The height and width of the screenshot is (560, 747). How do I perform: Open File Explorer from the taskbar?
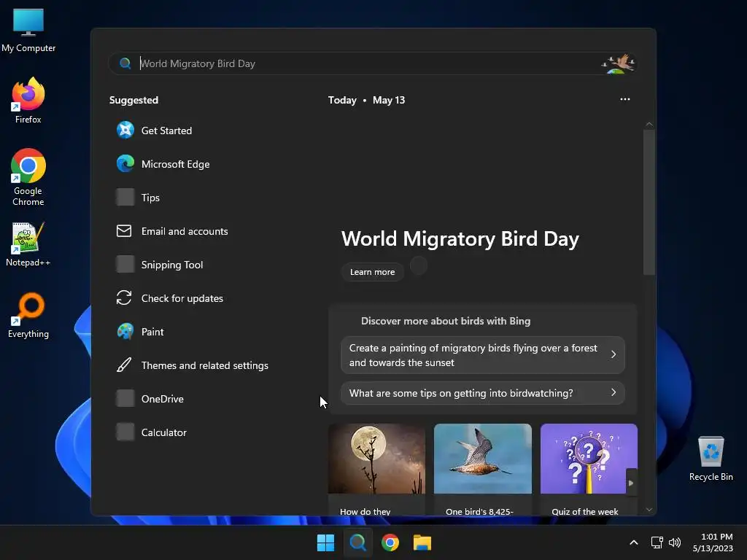[422, 542]
